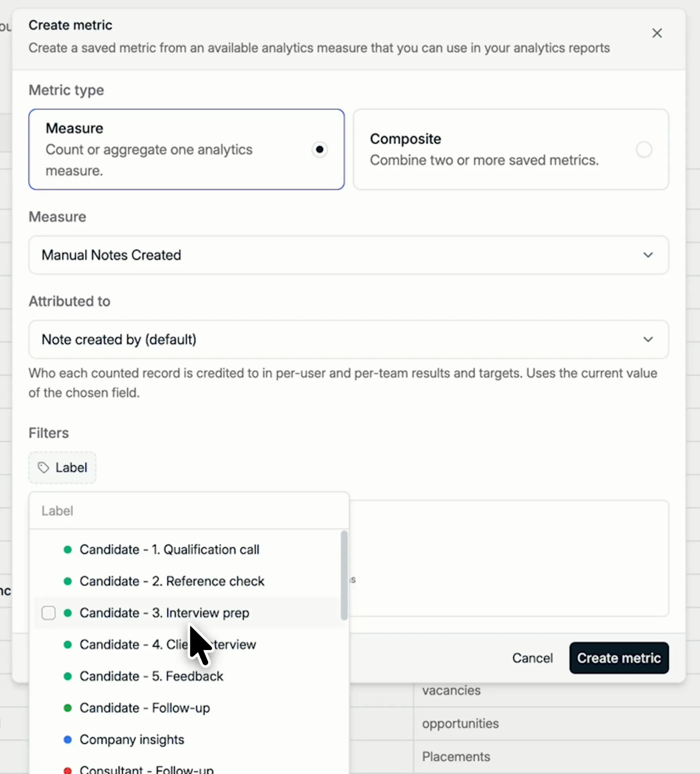Click the vacancies row in the background

point(451,691)
